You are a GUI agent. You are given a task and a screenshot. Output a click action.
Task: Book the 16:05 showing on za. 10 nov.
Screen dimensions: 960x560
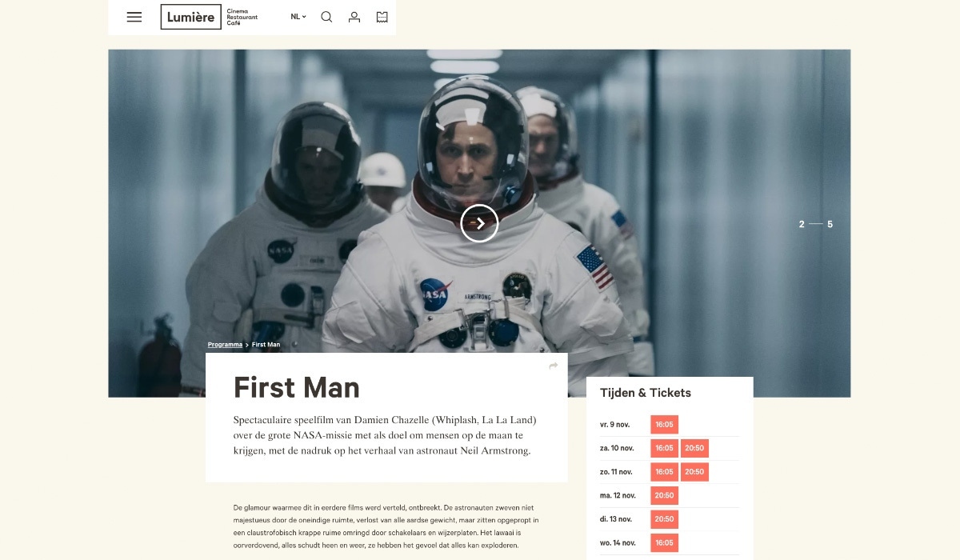[x=664, y=448]
